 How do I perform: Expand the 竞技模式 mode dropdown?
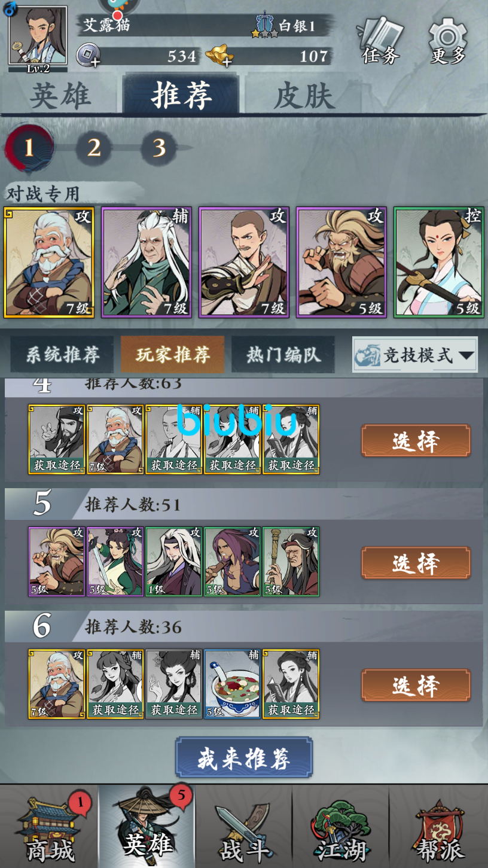415,355
